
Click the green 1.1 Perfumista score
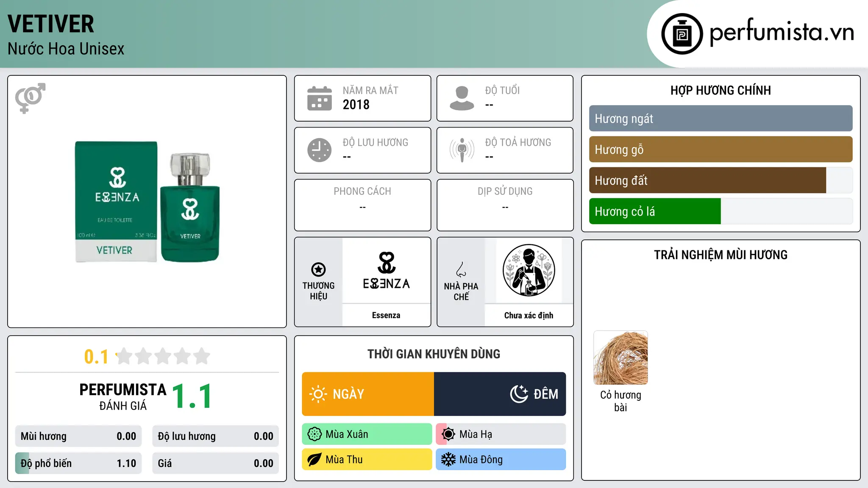pos(192,396)
